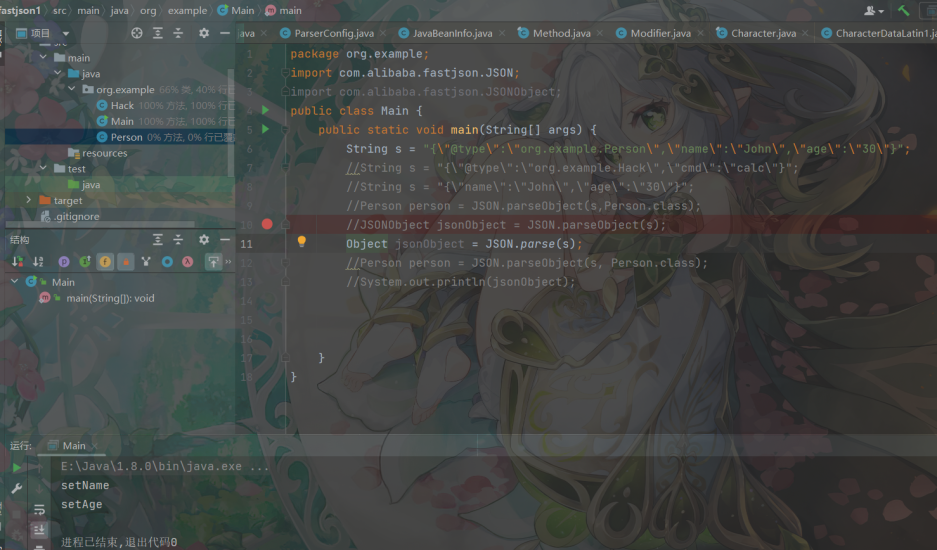This screenshot has width=937, height=550.
Task: Click the locate/select opened file target icon
Action: tap(137, 33)
